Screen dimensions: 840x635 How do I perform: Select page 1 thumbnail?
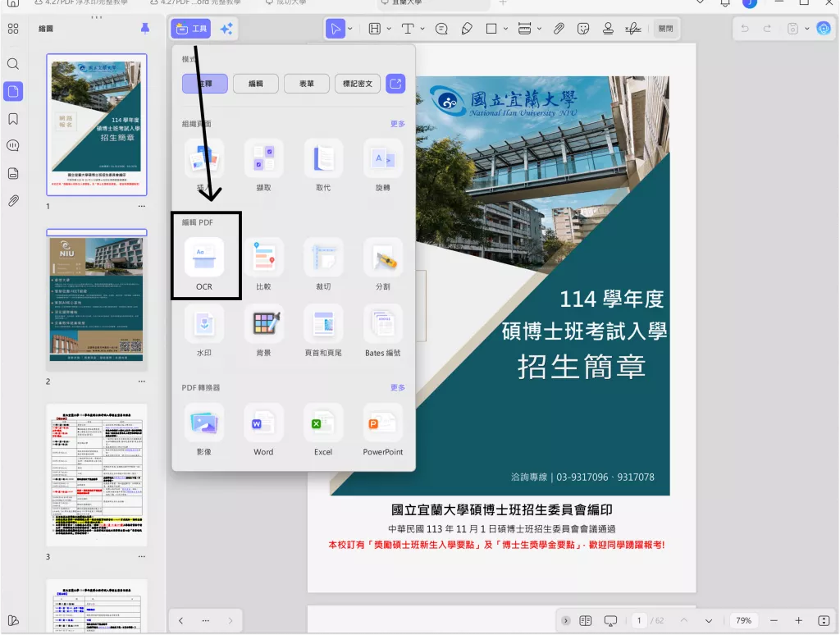coord(97,125)
